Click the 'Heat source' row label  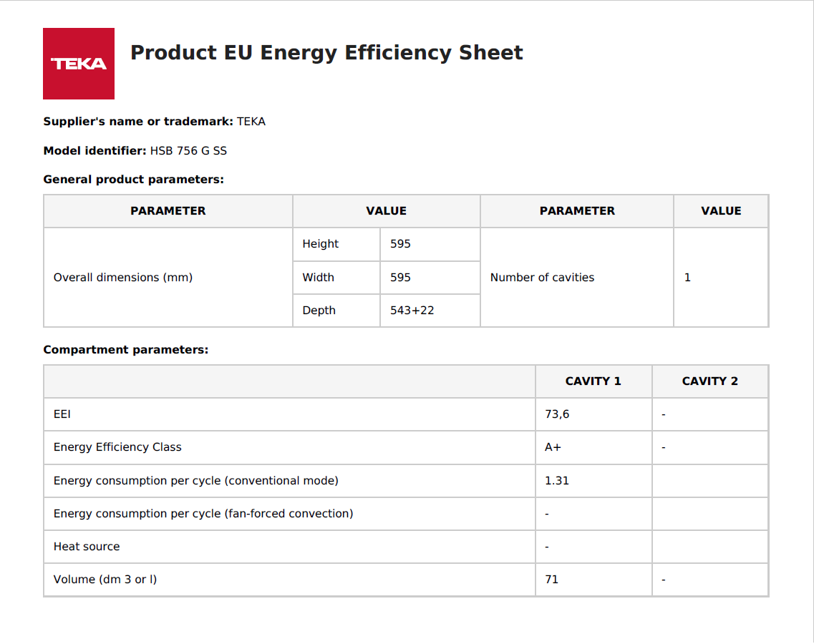tap(86, 547)
